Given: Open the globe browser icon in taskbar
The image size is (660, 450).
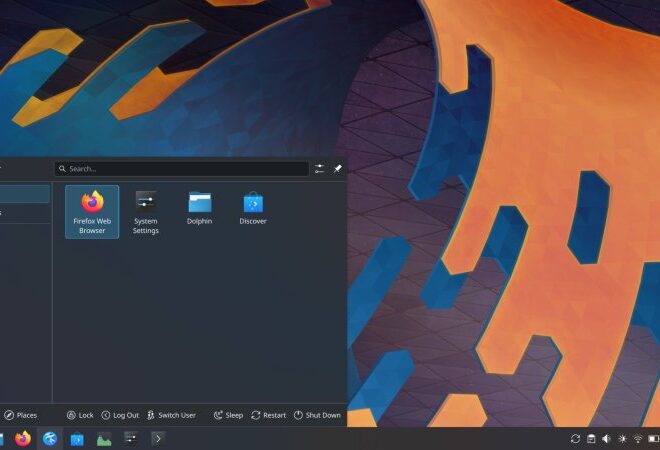Looking at the screenshot, I should (50, 439).
